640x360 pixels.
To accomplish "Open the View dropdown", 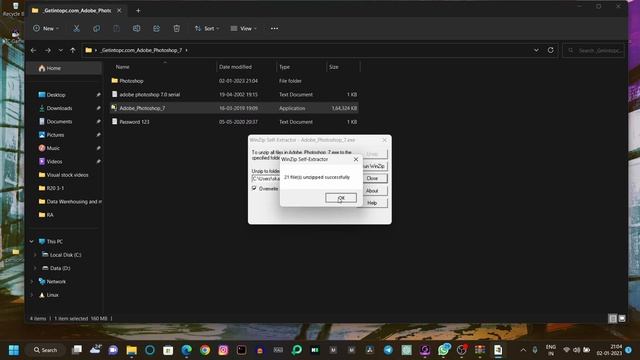I will click(x=244, y=29).
